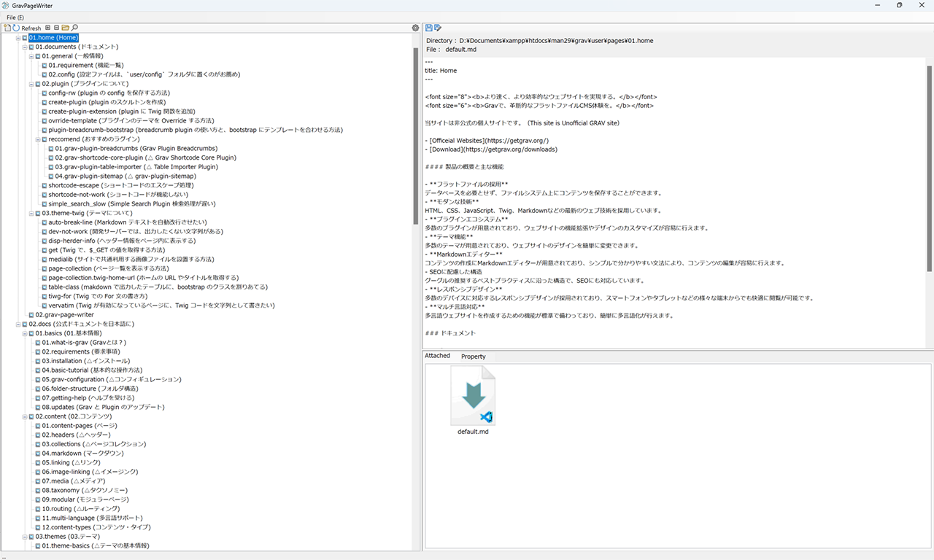This screenshot has height=560, width=934.
Task: Click page icon beside 02.config
Action: click(45, 74)
